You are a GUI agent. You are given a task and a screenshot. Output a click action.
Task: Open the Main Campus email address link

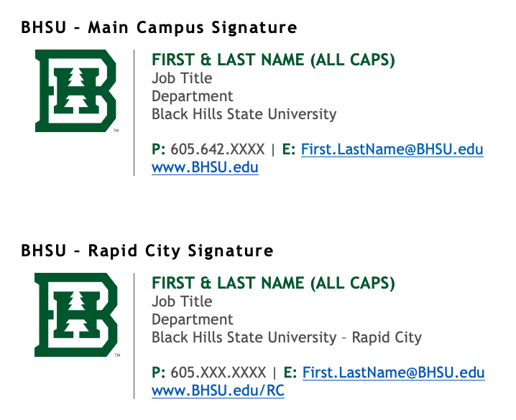tap(392, 149)
